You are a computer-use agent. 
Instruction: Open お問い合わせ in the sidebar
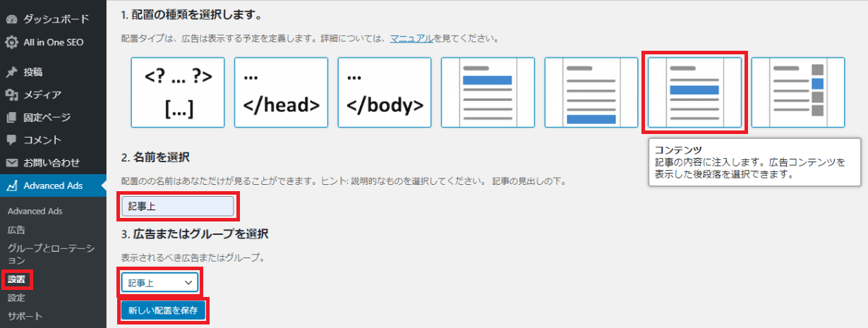coord(53,163)
